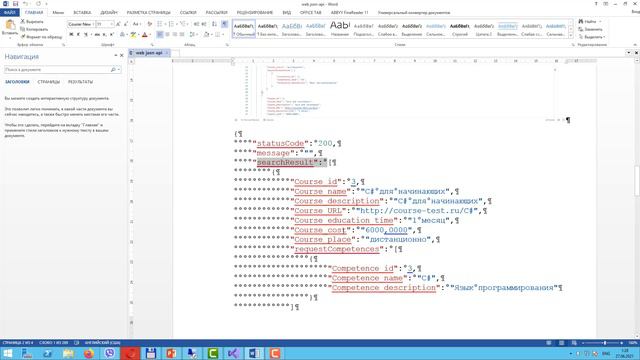Activate Format Painter (Формат по образцу)
The height and width of the screenshot is (360, 640).
(x=41, y=37)
